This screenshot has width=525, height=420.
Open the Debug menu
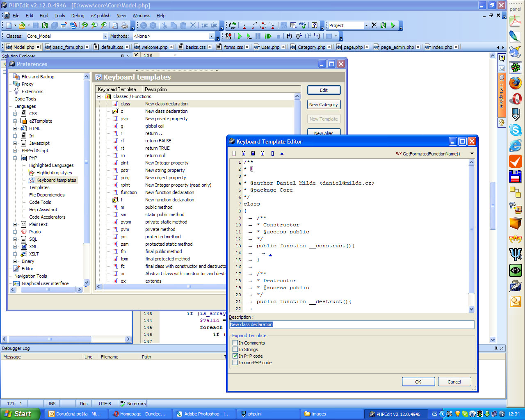pyautogui.click(x=78, y=16)
